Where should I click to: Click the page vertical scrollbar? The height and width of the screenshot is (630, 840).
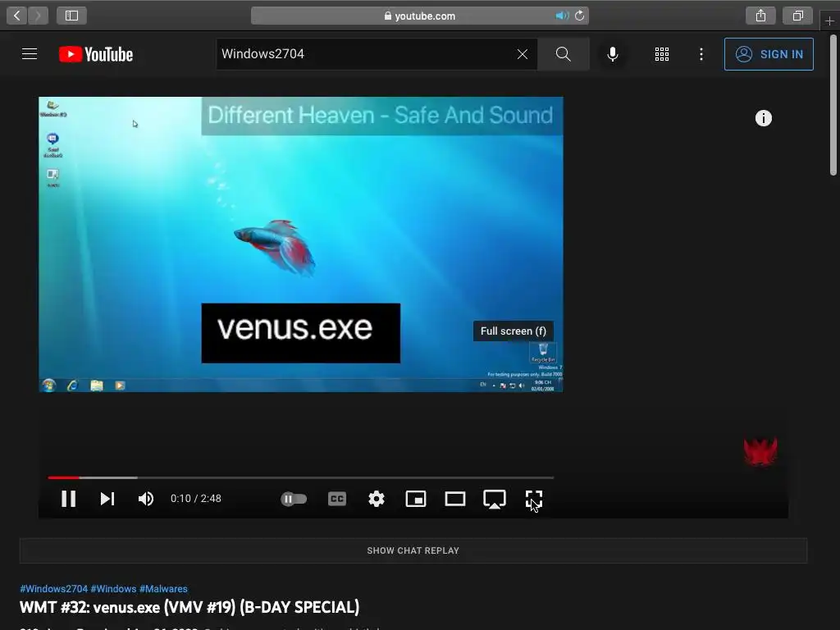click(833, 106)
